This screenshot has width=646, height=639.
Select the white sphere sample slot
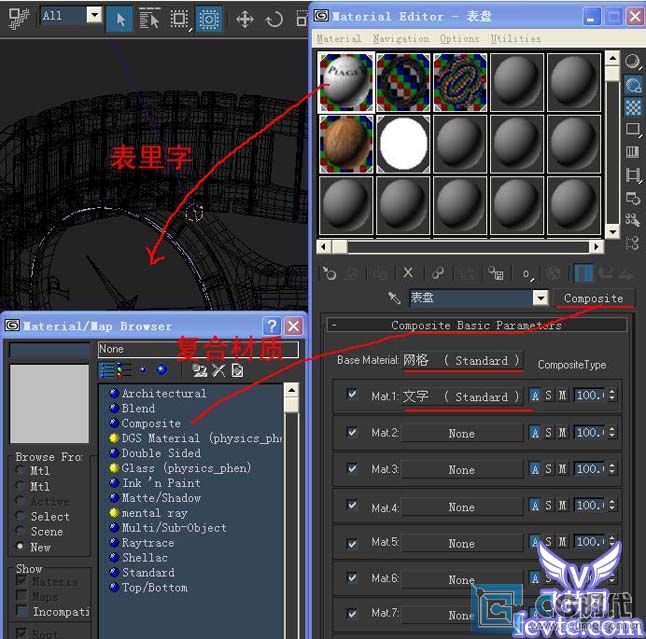coord(403,144)
